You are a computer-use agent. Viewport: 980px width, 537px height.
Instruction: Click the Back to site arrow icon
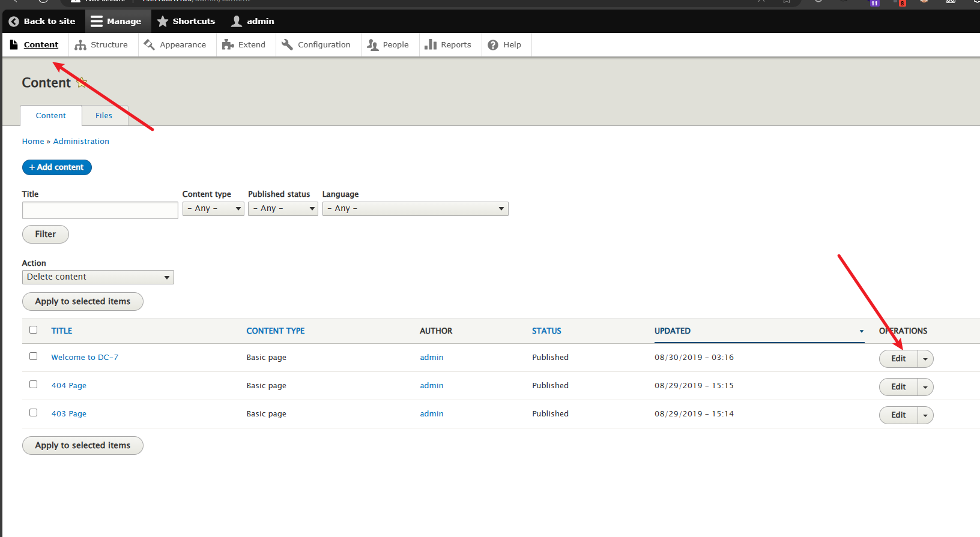pos(14,21)
